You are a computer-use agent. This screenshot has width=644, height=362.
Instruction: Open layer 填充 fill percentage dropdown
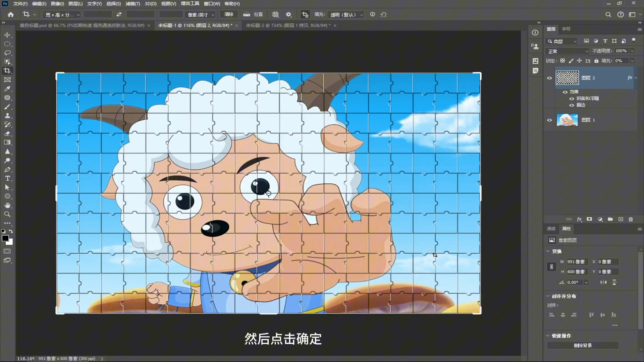pos(632,61)
